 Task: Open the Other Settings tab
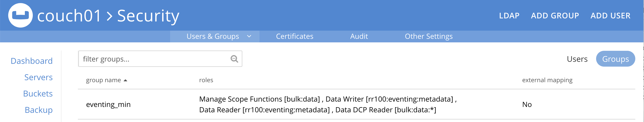pos(429,36)
